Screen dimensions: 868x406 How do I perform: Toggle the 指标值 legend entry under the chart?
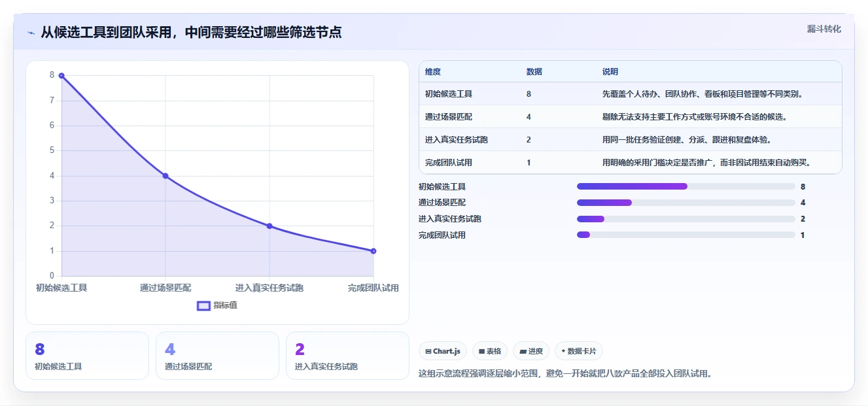(x=217, y=305)
